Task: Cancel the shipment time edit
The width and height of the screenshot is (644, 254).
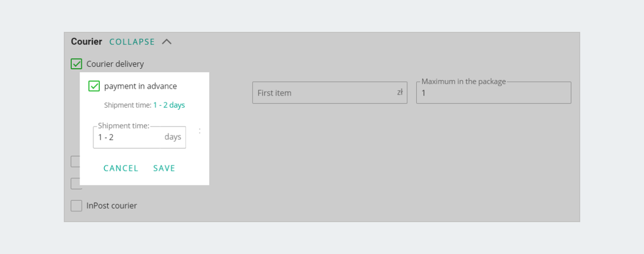Action: pos(121,168)
